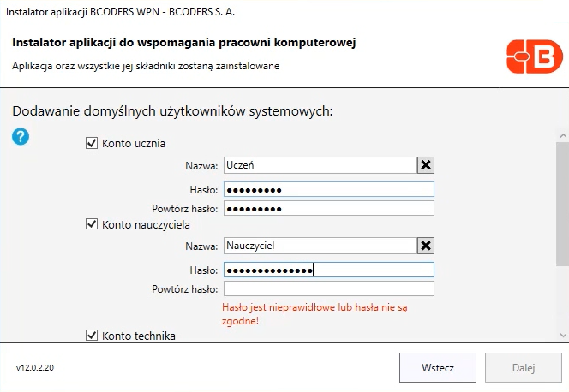Clear the Uczeń name field with X

point(426,165)
